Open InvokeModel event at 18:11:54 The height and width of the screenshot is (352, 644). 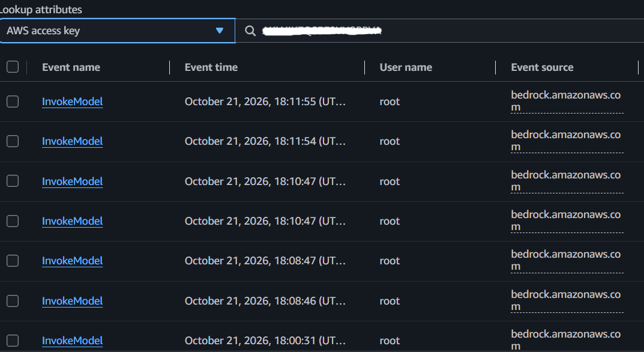point(72,141)
